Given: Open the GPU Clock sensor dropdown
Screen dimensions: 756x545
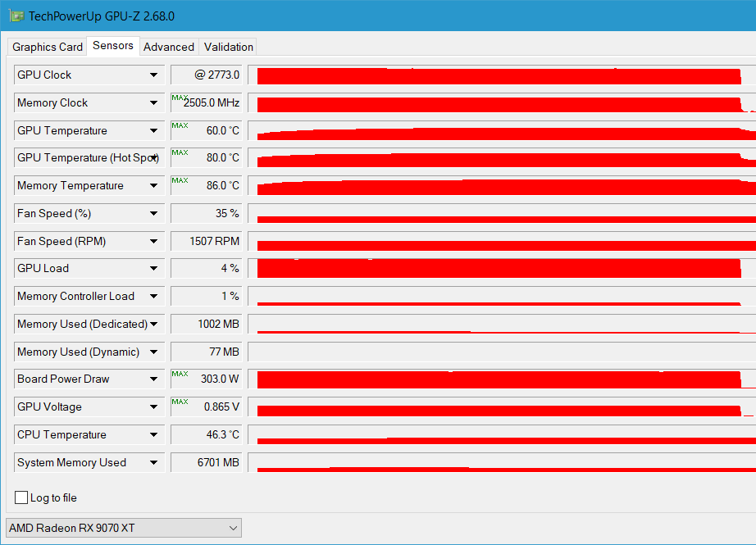Looking at the screenshot, I should (x=153, y=75).
